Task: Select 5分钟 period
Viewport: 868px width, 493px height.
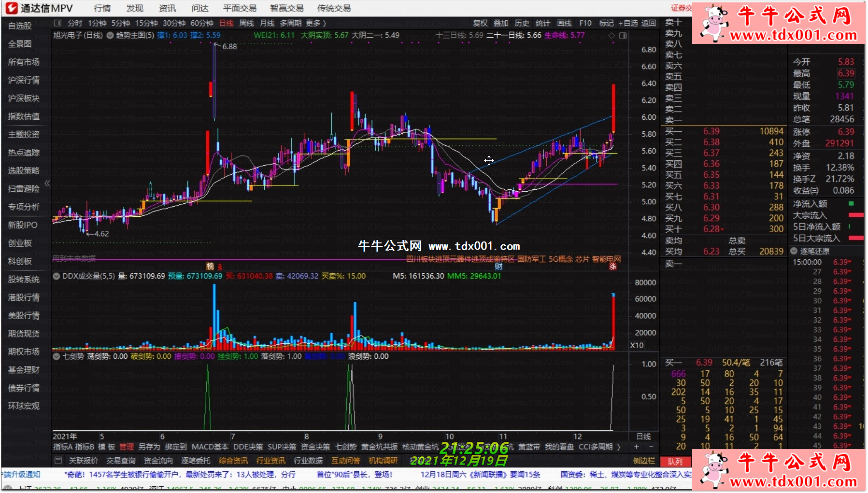Action: click(x=121, y=23)
